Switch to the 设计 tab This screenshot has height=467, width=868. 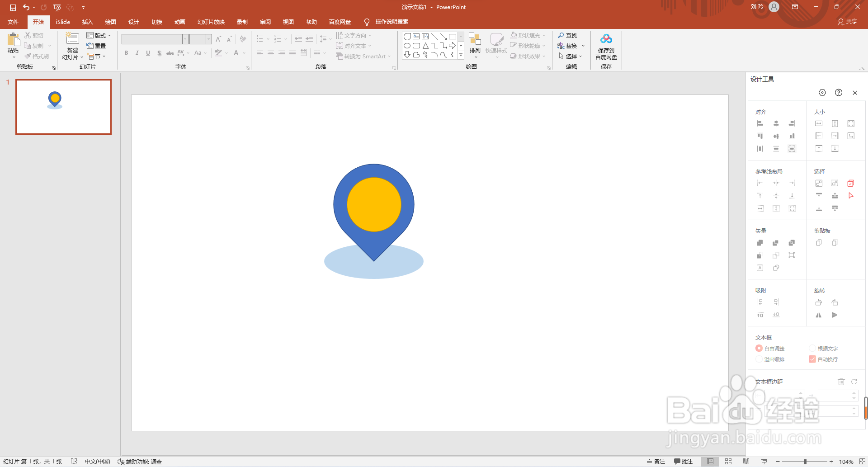pyautogui.click(x=133, y=22)
